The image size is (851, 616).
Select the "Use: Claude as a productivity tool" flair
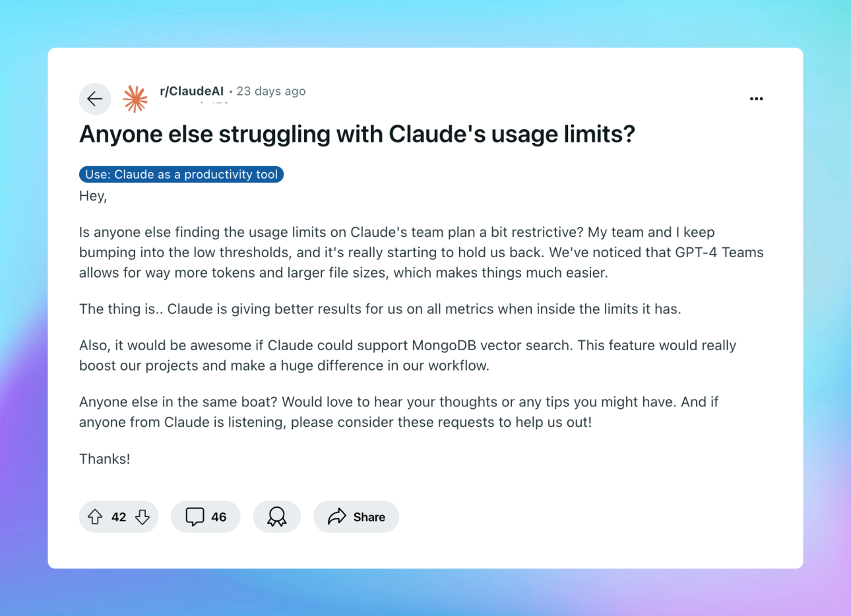[x=181, y=174]
